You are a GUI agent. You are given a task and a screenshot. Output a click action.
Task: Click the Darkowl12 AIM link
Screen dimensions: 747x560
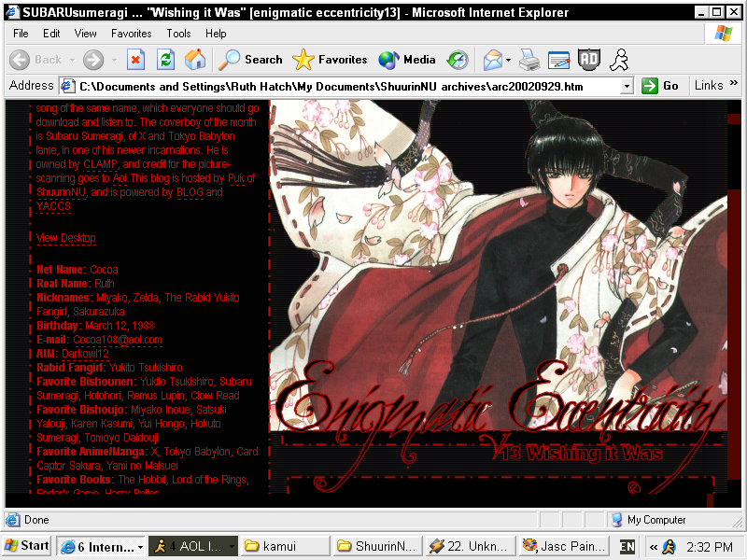pyautogui.click(x=85, y=354)
